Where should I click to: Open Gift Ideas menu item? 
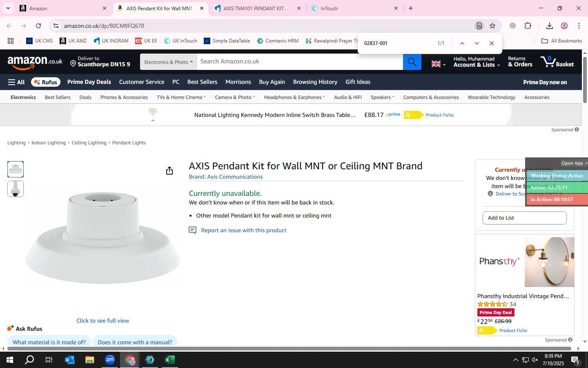click(358, 82)
